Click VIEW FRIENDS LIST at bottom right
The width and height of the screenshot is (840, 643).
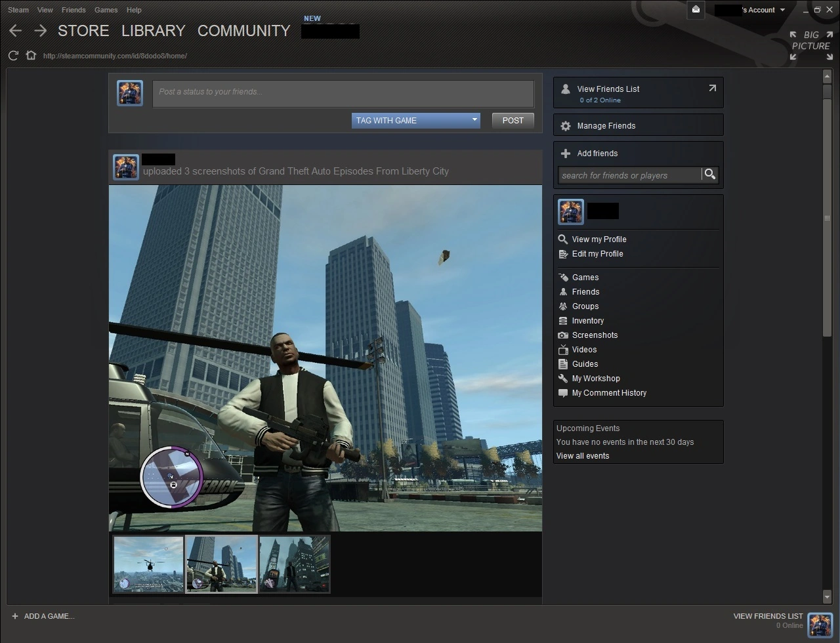(x=768, y=616)
